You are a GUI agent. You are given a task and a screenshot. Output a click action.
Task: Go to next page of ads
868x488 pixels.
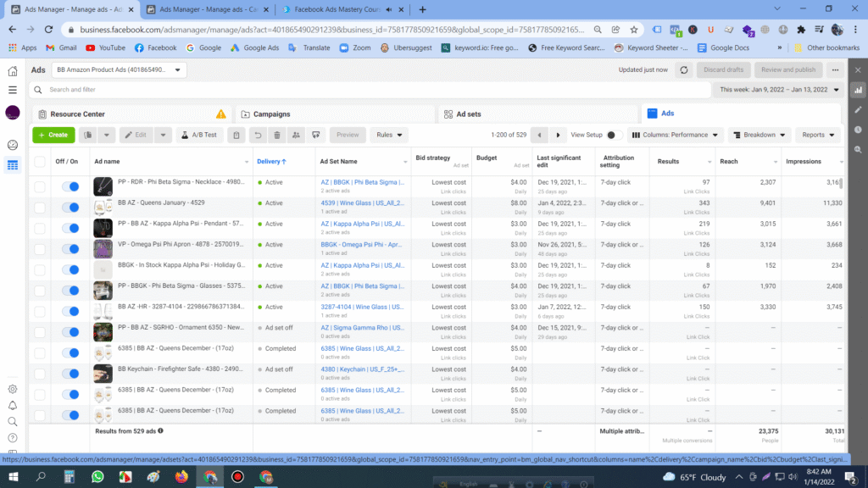pos(558,135)
